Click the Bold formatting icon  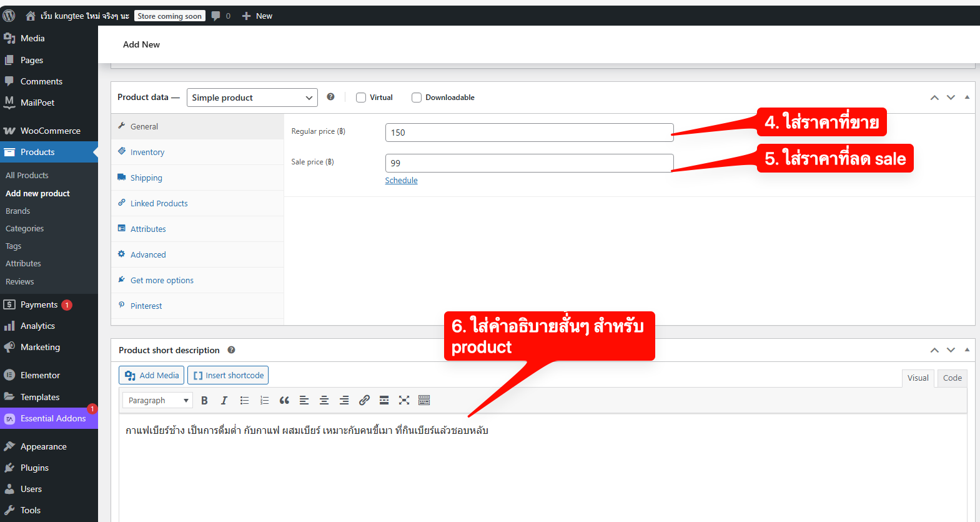[204, 401]
